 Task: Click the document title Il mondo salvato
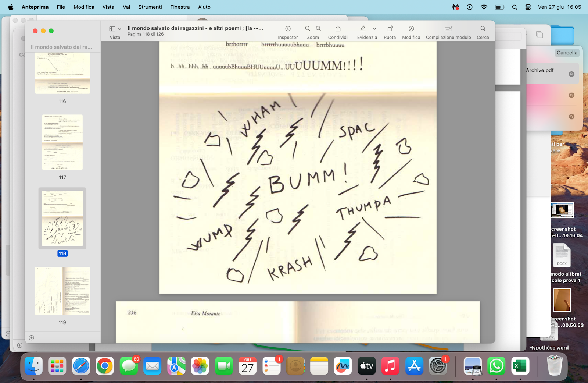(x=195, y=28)
